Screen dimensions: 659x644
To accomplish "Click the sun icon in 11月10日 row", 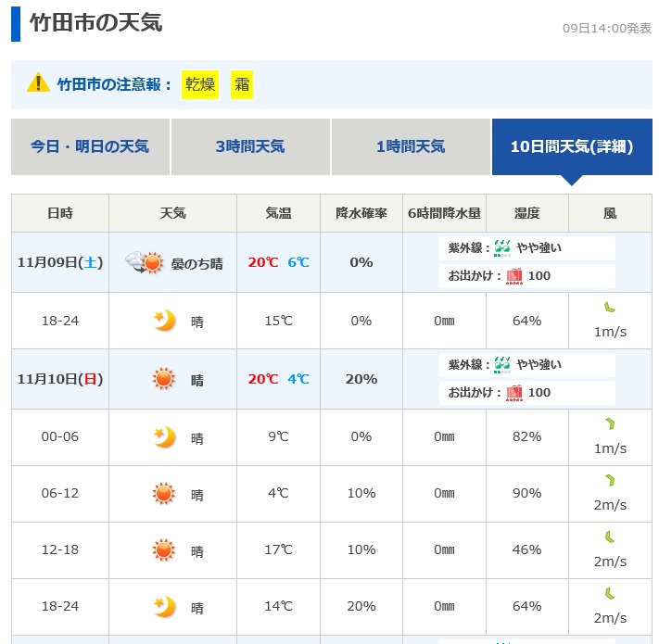I will pyautogui.click(x=164, y=379).
